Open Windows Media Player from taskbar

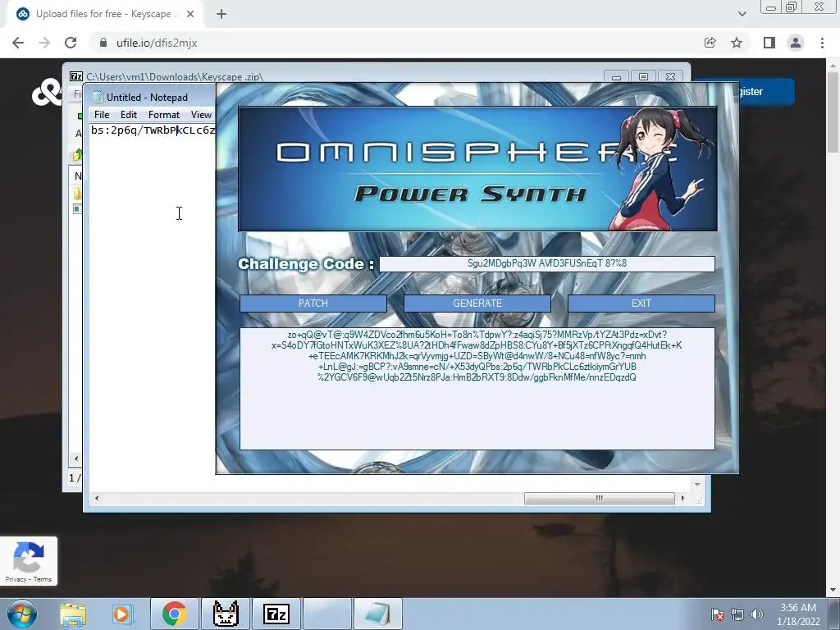[122, 614]
